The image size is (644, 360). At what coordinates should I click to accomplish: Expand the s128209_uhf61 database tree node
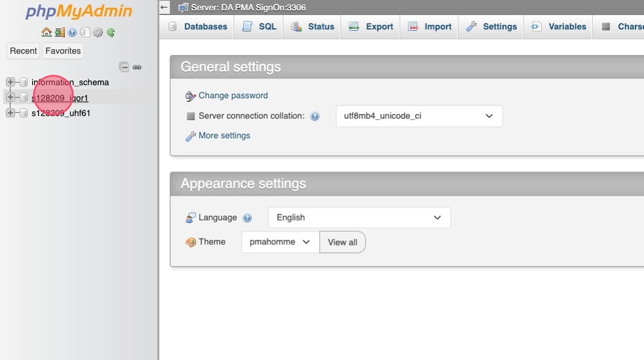[10, 113]
